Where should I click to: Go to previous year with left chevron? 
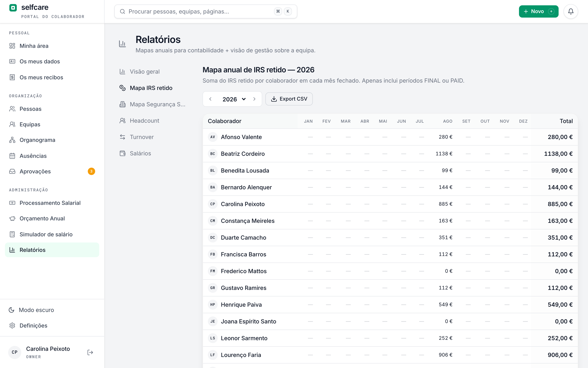pos(210,99)
